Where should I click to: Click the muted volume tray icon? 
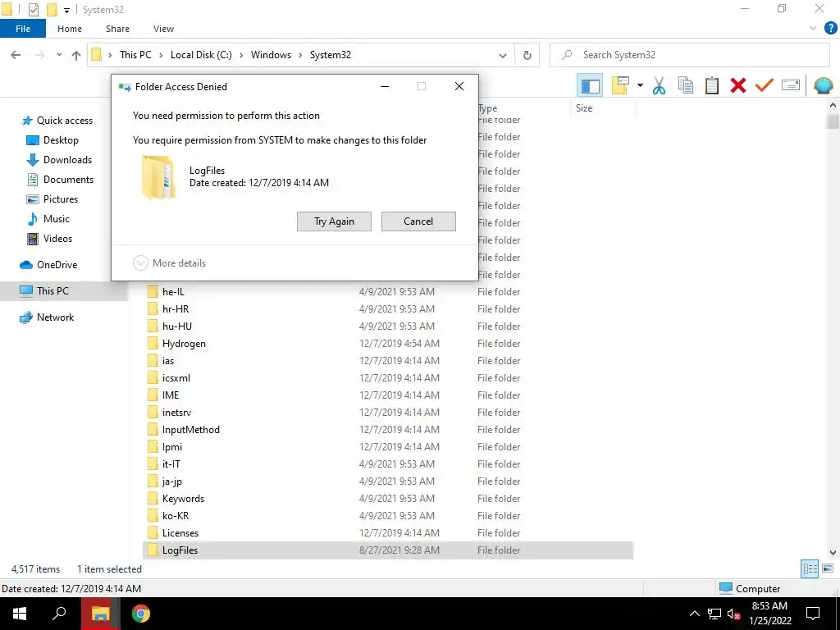click(x=734, y=614)
